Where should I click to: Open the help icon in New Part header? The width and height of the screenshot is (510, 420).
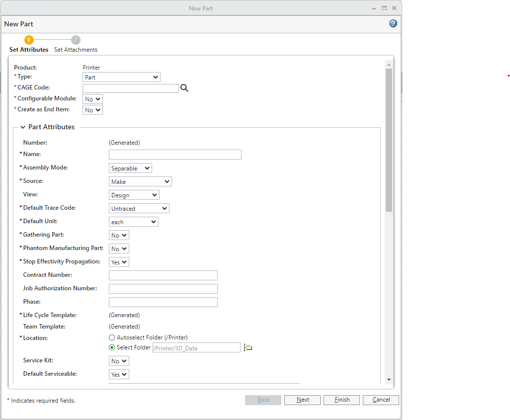(393, 23)
